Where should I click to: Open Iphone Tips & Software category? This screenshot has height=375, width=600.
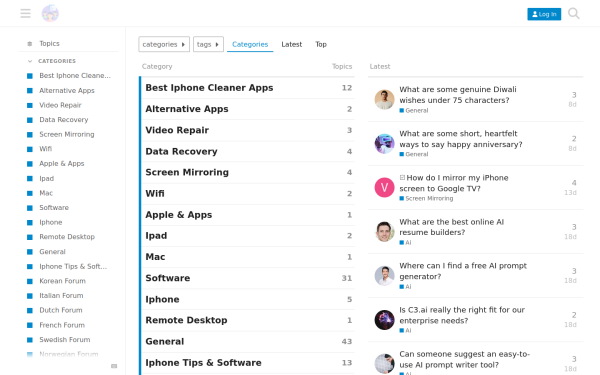point(203,363)
